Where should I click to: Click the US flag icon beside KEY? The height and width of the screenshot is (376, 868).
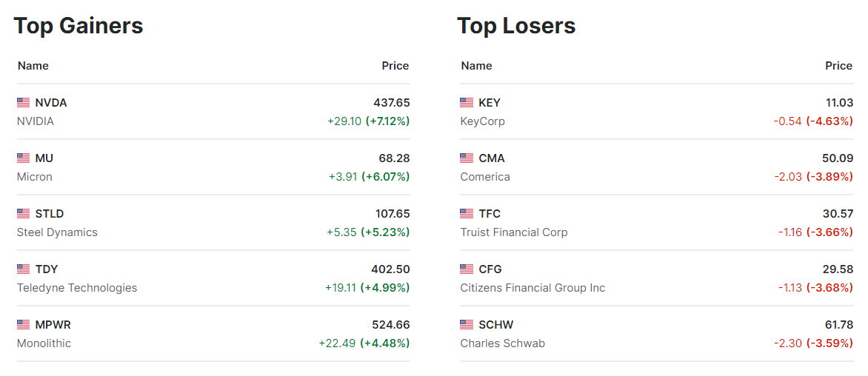467,103
